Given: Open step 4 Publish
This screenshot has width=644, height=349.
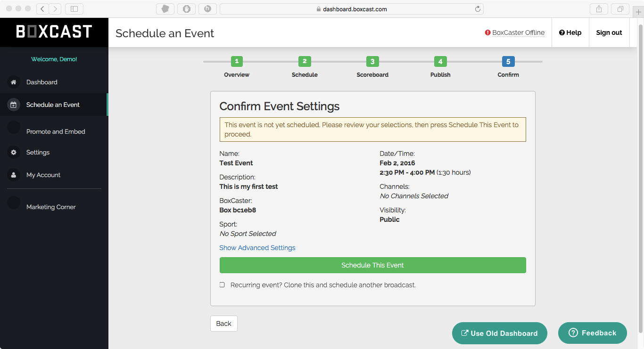Looking at the screenshot, I should tap(440, 62).
